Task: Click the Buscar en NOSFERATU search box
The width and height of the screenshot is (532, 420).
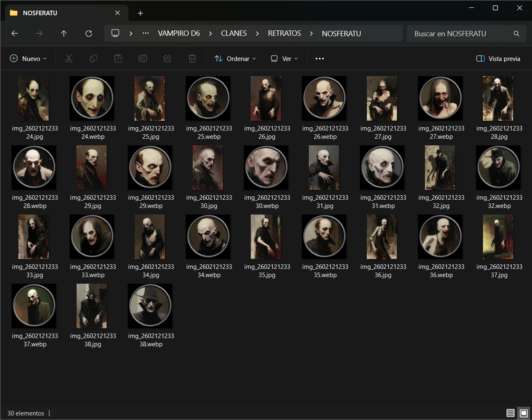Action: pyautogui.click(x=467, y=33)
